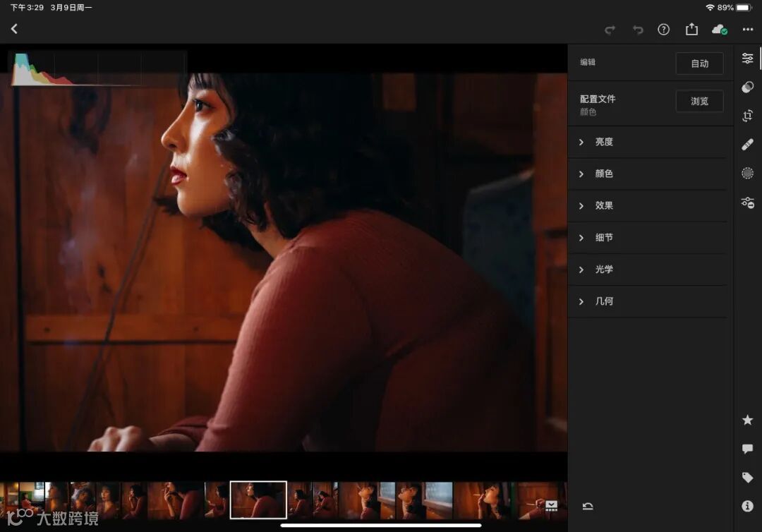Click the redo arrow icon

tap(610, 30)
